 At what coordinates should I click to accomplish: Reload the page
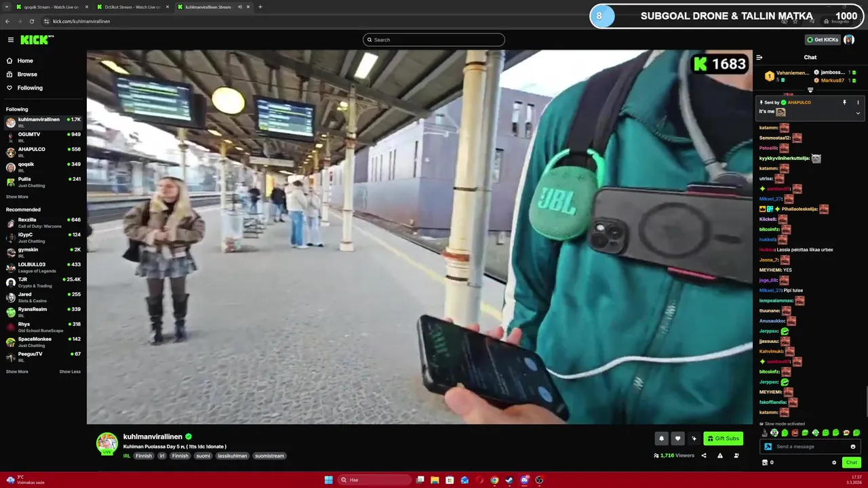31,21
